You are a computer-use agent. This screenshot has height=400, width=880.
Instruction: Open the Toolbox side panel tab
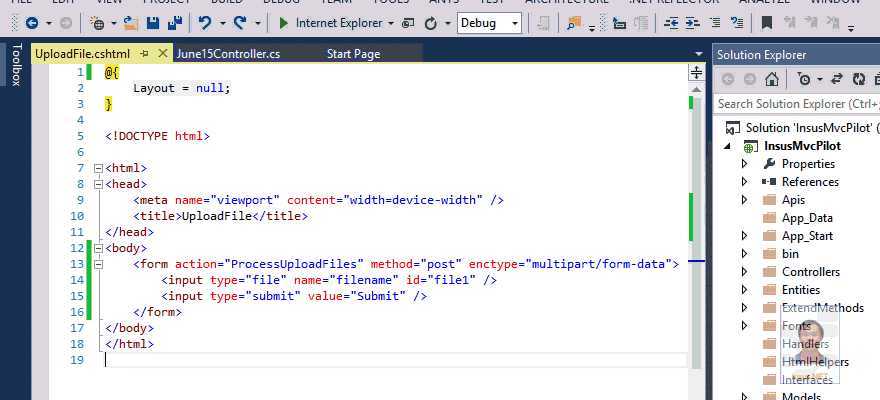pyautogui.click(x=16, y=64)
